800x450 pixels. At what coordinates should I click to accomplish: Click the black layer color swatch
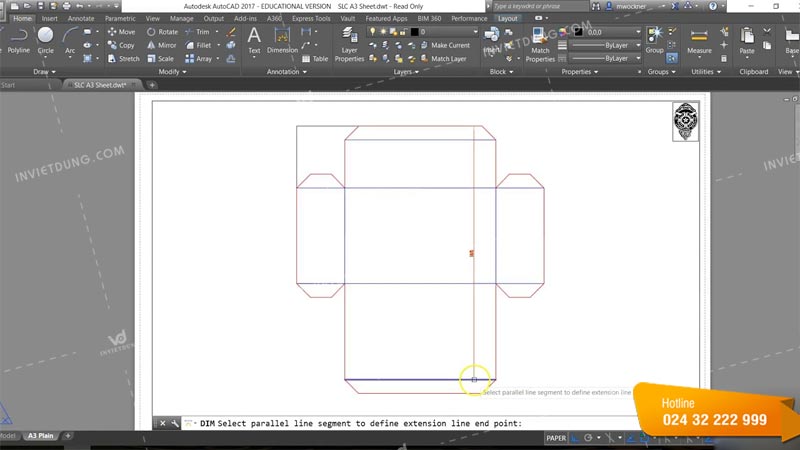click(x=414, y=32)
